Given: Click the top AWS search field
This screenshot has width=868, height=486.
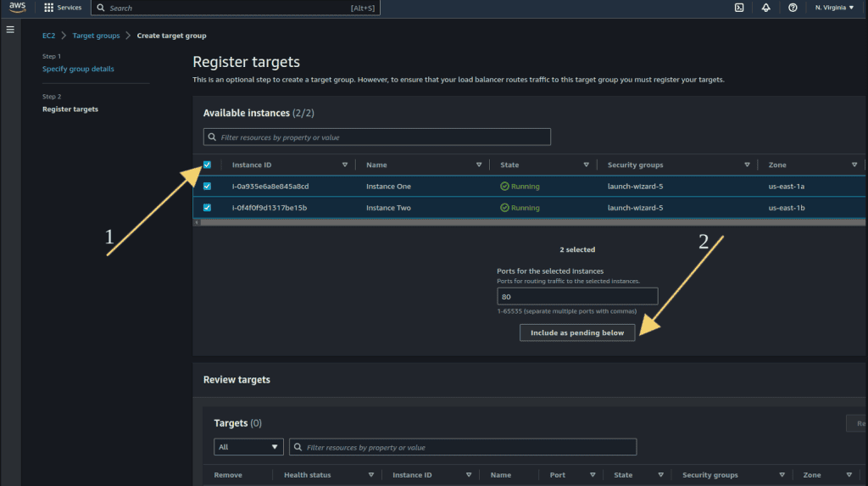Looking at the screenshot, I should [236, 8].
